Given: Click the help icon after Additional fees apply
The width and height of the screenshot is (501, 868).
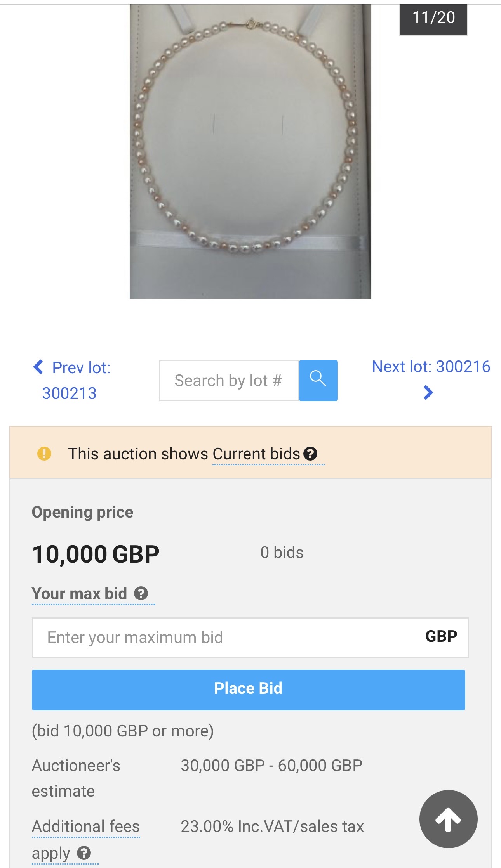Looking at the screenshot, I should (x=84, y=853).
